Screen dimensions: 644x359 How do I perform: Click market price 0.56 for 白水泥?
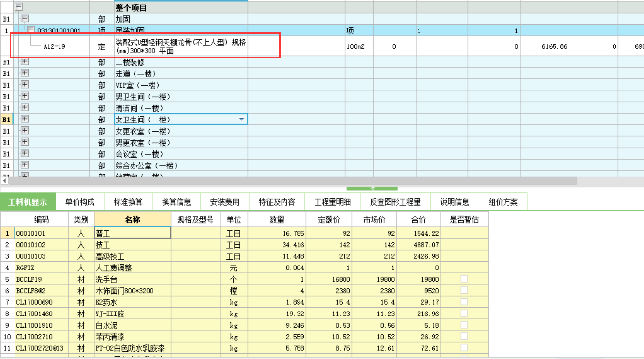click(374, 325)
